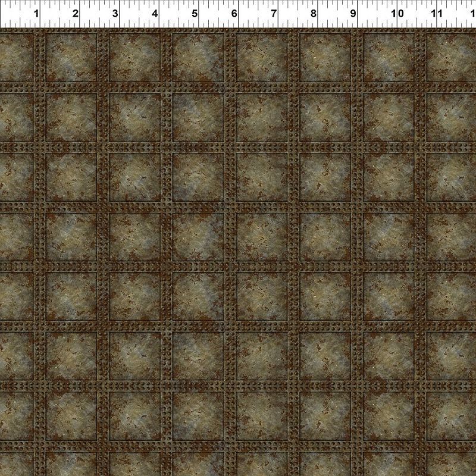Image resolution: width=476 pixels, height=476 pixels.
Task: Select the partial panel in the bottom-left corner
Action: click(15, 464)
